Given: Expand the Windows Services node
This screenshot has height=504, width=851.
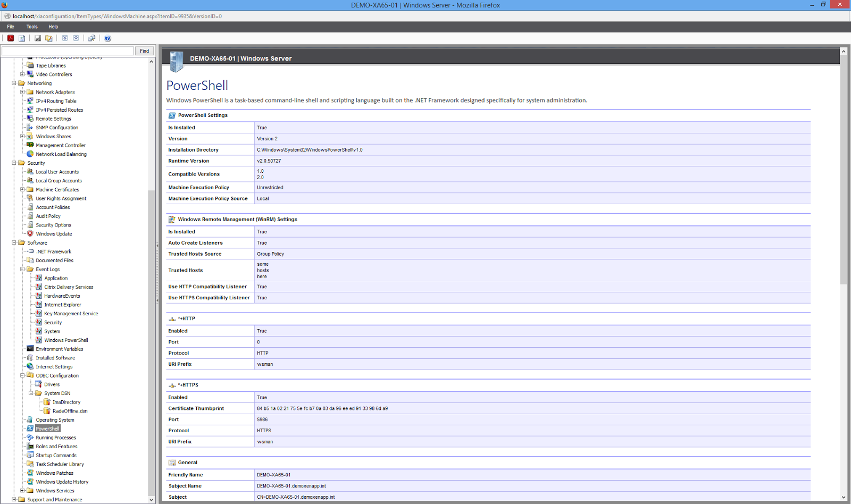Looking at the screenshot, I should point(22,491).
